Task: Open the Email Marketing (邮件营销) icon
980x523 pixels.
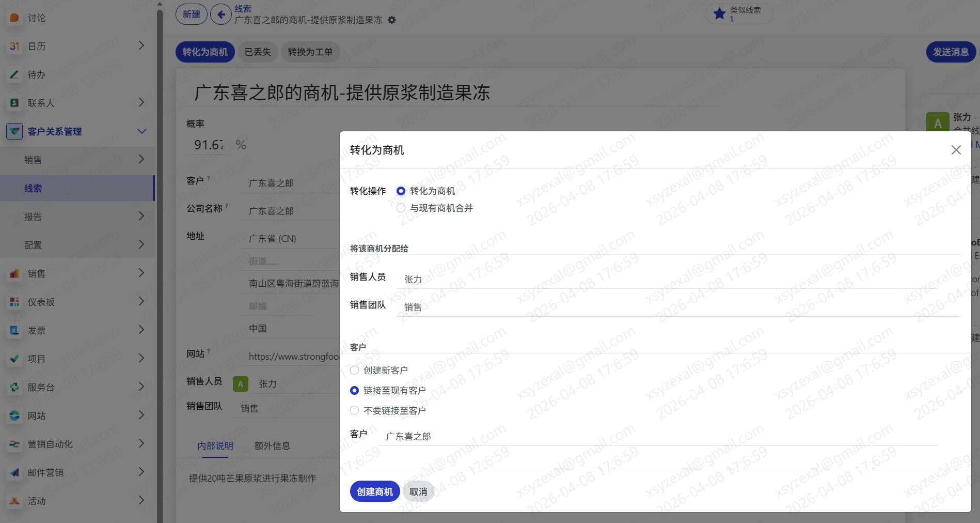Action: [x=14, y=473]
